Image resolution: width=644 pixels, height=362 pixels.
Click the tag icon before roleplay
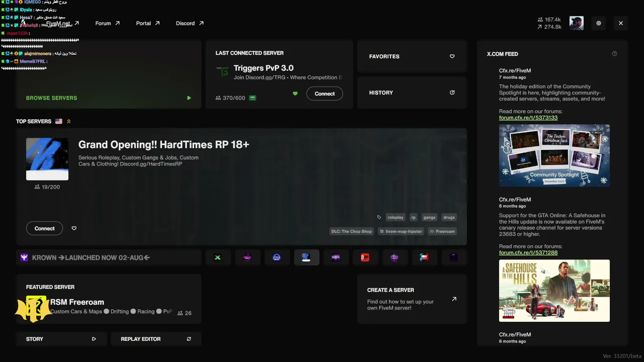(x=379, y=217)
